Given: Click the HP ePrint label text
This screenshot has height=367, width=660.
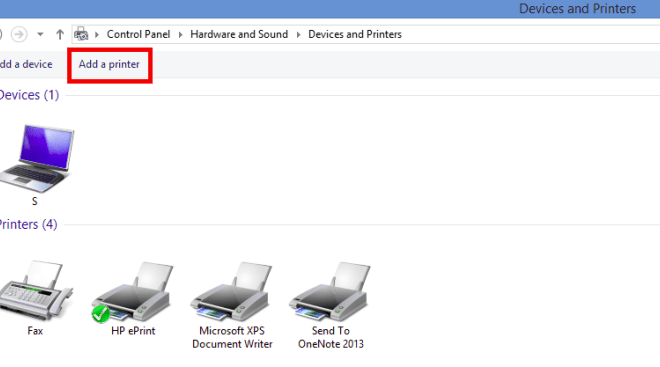Looking at the screenshot, I should coord(133,331).
